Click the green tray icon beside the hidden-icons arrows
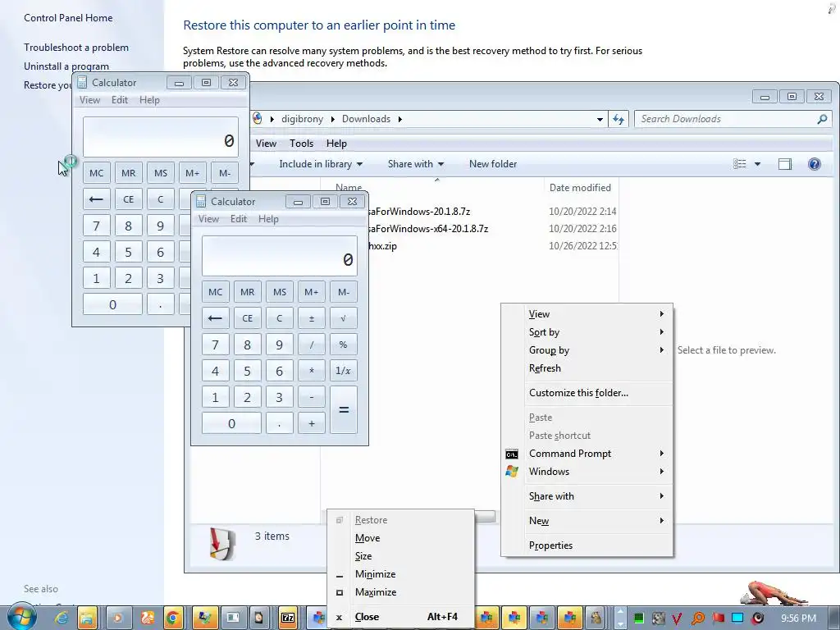 638,619
